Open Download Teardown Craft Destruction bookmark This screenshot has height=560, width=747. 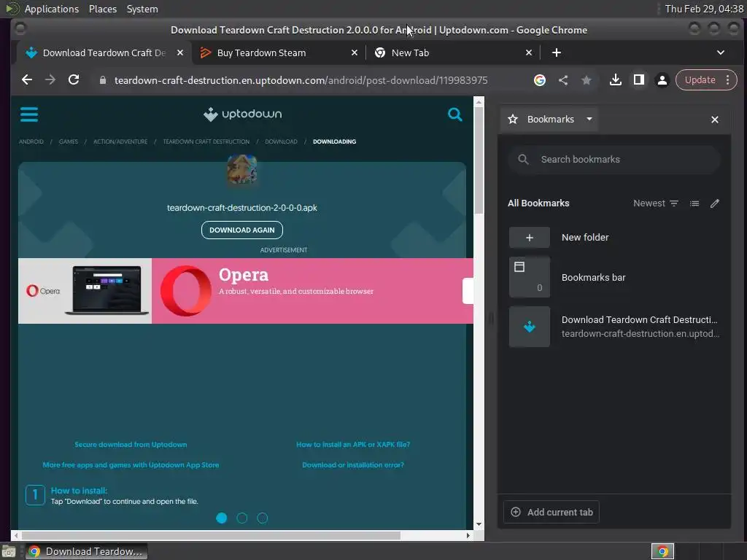[x=614, y=327]
